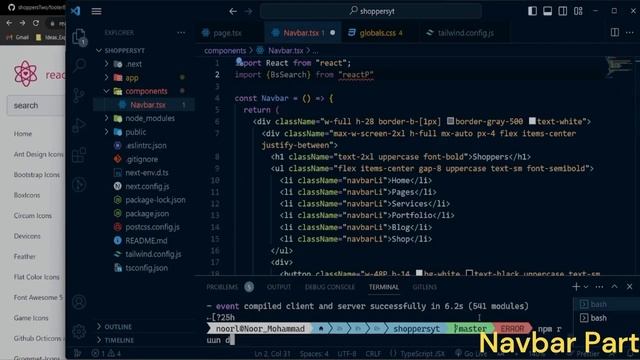This screenshot has height=360, width=640.
Task: Toggle the bottom panel layout icon
Action: click(547, 11)
